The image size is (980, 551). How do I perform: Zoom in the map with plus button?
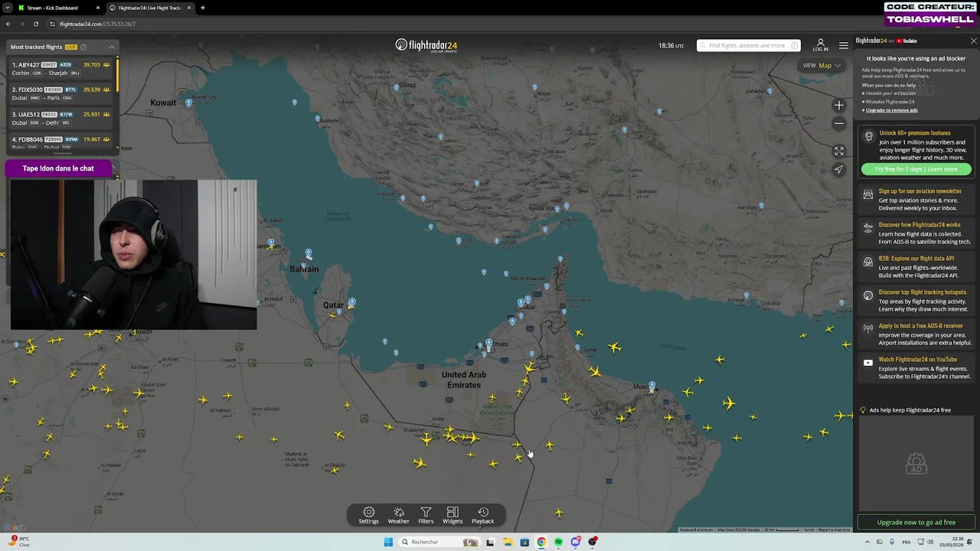(839, 106)
